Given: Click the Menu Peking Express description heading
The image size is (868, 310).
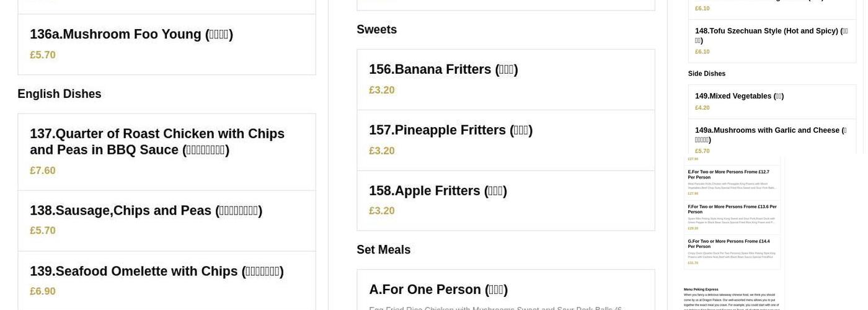Looking at the screenshot, I should tap(701, 290).
